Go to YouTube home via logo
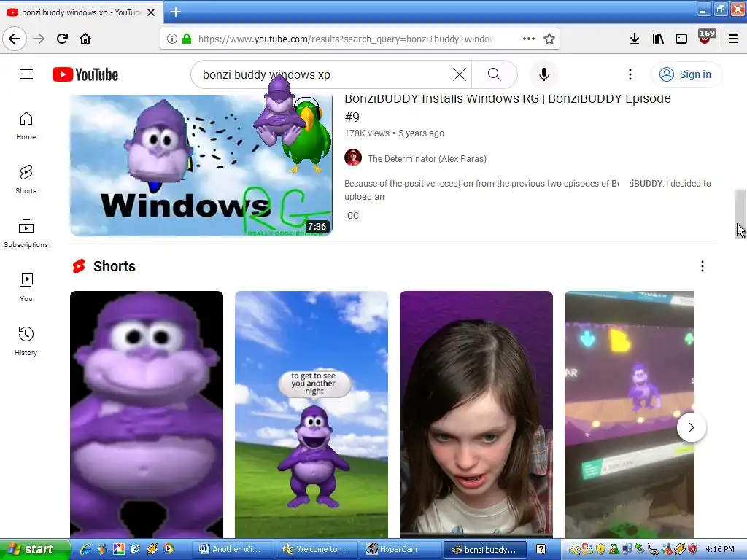 point(85,74)
